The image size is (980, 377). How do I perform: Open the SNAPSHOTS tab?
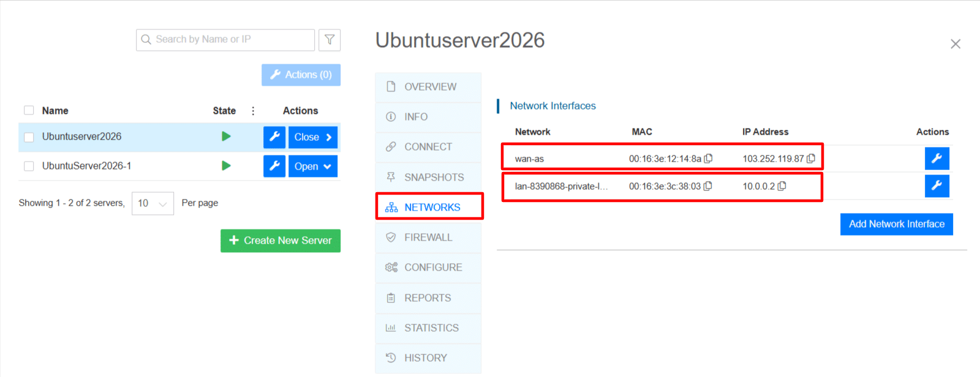click(428, 177)
